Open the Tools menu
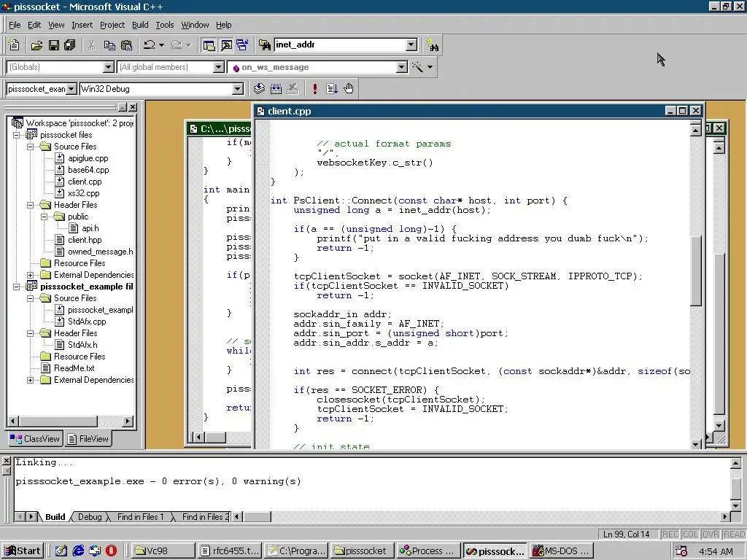The height and width of the screenshot is (560, 747). tap(164, 25)
